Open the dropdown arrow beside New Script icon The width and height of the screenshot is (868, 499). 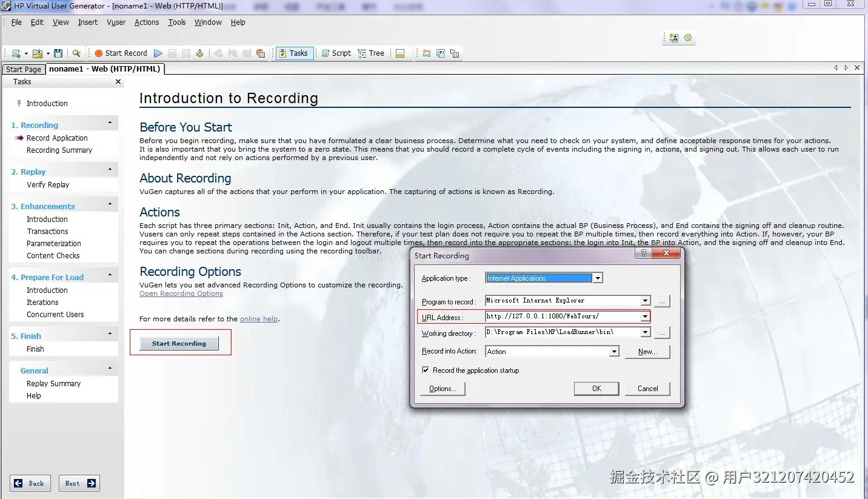26,53
